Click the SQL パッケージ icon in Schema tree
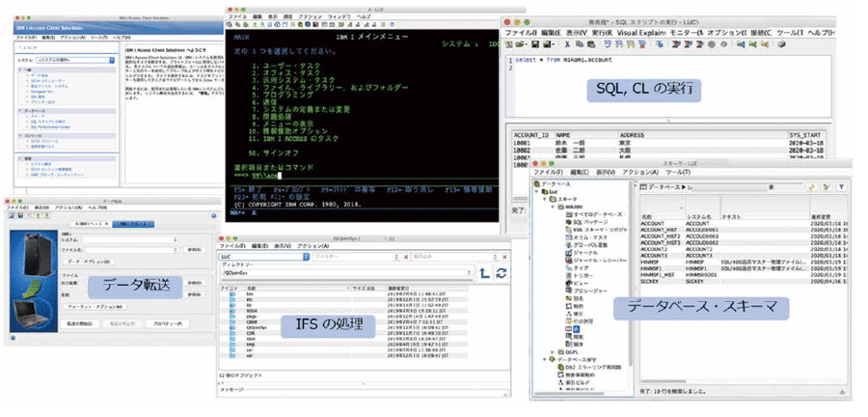The width and height of the screenshot is (868, 417). [568, 221]
